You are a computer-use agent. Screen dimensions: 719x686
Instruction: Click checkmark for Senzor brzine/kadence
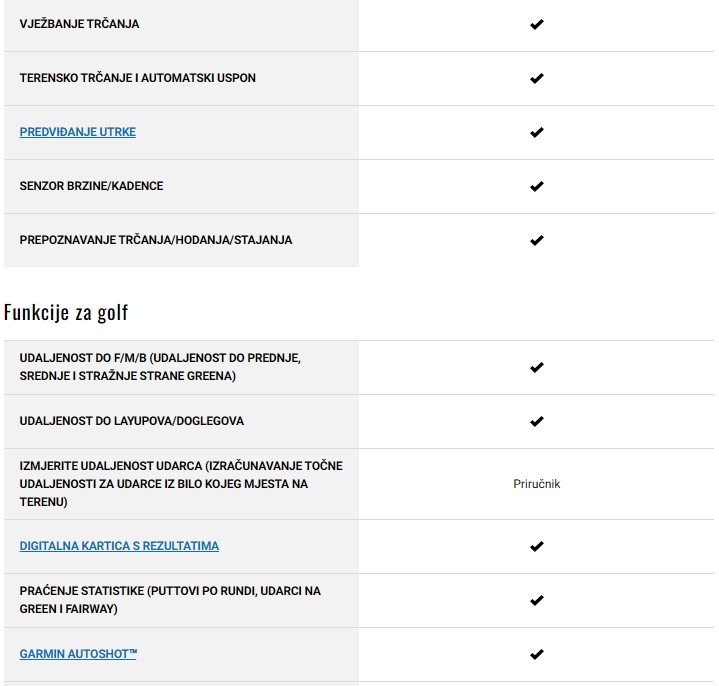coord(536,186)
